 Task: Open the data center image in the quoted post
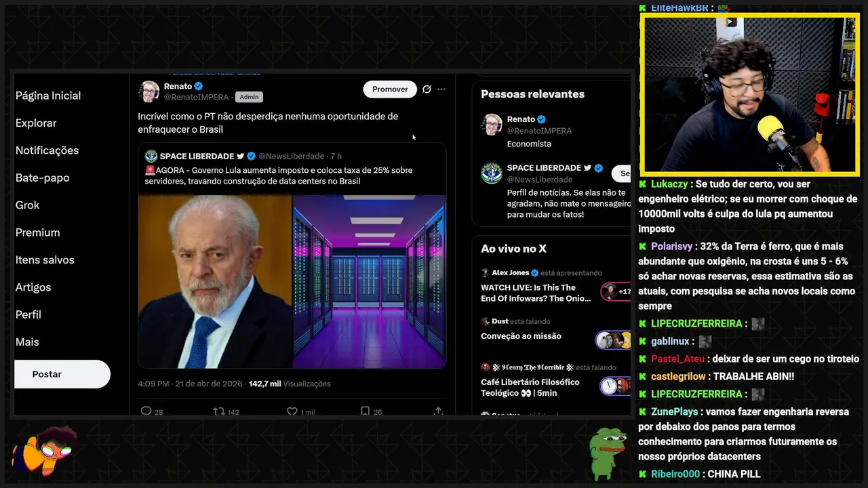(x=370, y=282)
